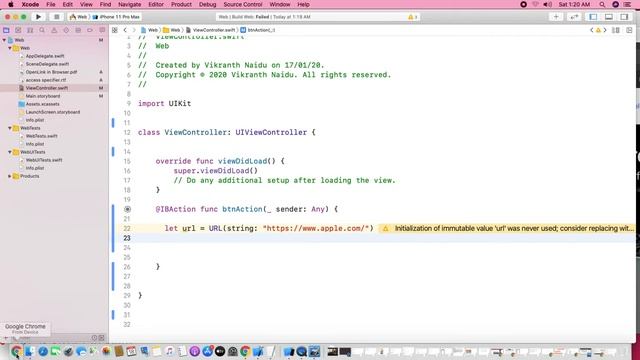
Task: Select WebUITests.swift file
Action: click(44, 160)
